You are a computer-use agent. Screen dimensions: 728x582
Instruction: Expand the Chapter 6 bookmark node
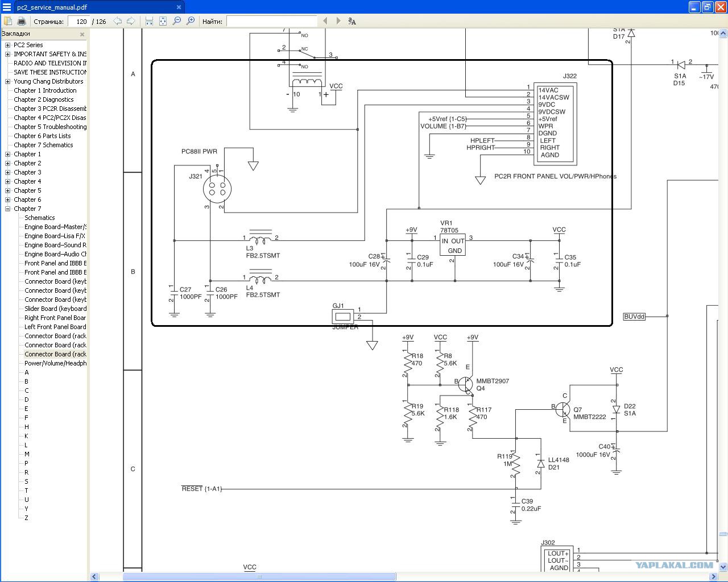point(7,199)
